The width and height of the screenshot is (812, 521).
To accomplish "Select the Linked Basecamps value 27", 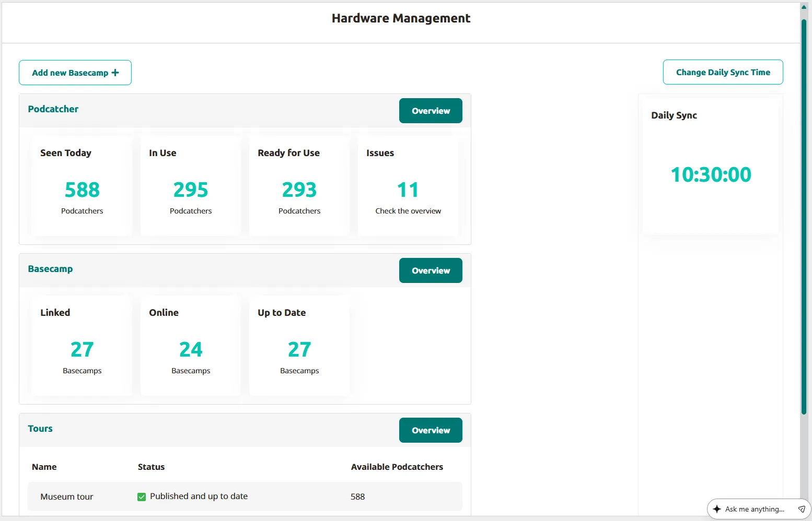I will pos(82,349).
